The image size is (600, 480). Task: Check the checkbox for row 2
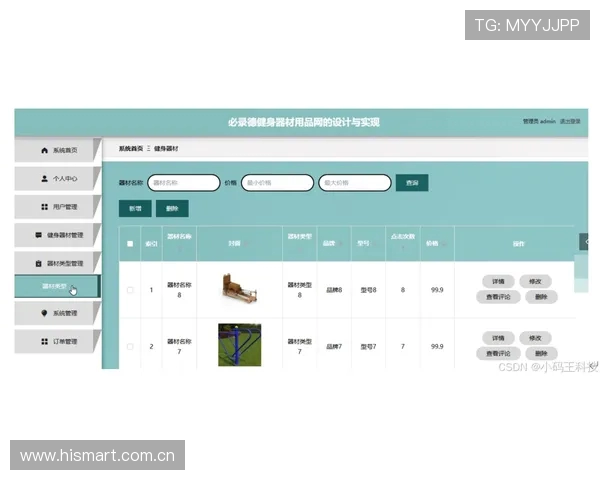129,346
